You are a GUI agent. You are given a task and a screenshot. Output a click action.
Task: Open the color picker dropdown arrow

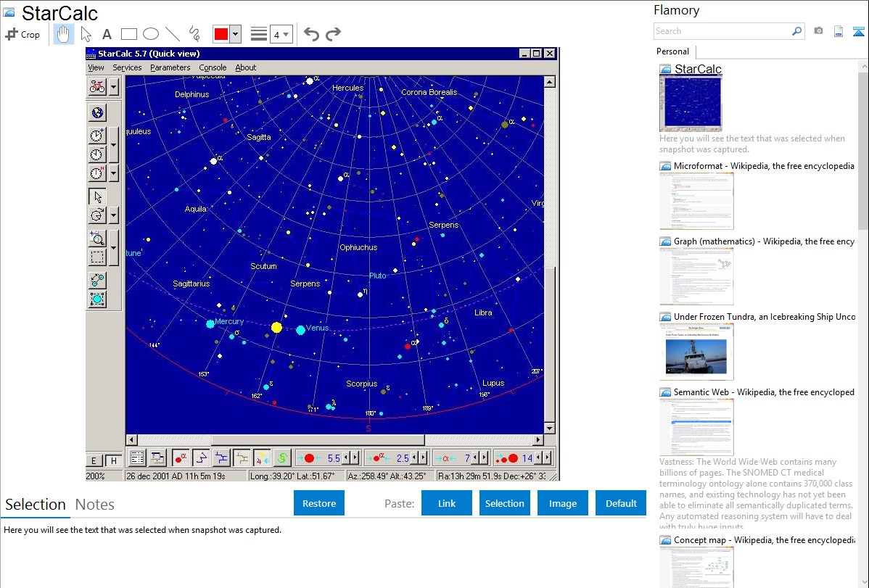[x=235, y=34]
